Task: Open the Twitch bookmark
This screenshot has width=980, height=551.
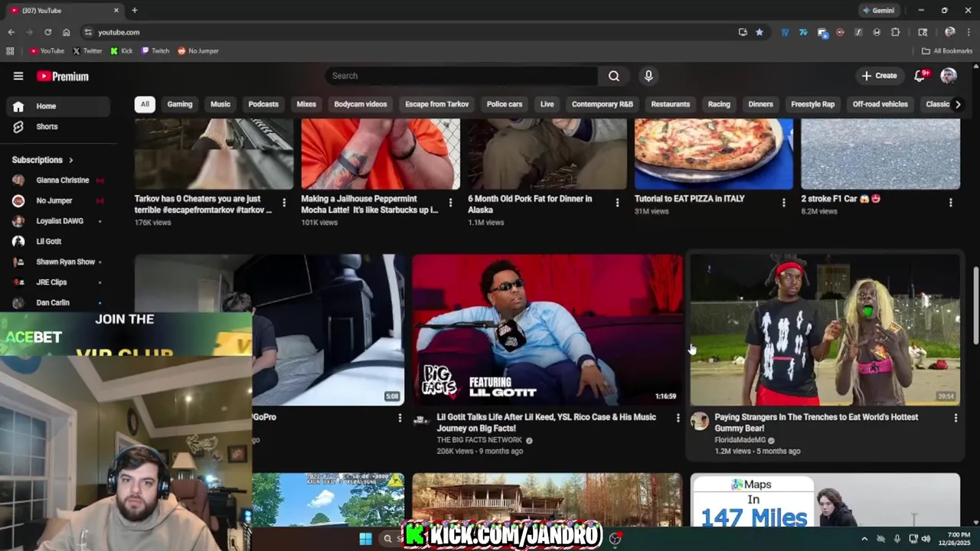Action: click(x=155, y=51)
